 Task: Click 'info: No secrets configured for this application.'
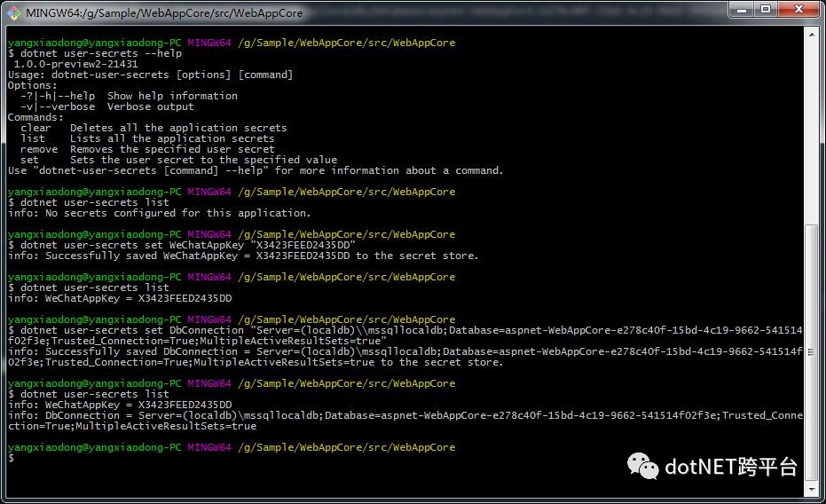pos(159,213)
